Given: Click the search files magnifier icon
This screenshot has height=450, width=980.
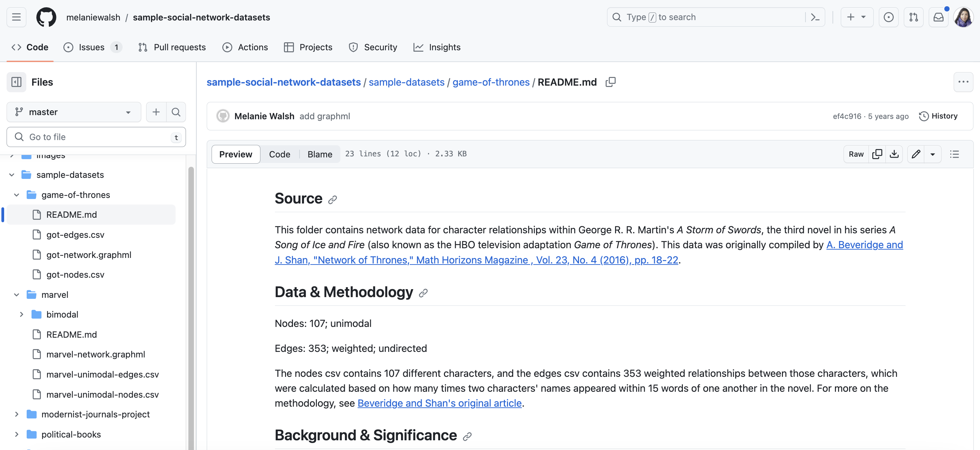Looking at the screenshot, I should coord(176,112).
